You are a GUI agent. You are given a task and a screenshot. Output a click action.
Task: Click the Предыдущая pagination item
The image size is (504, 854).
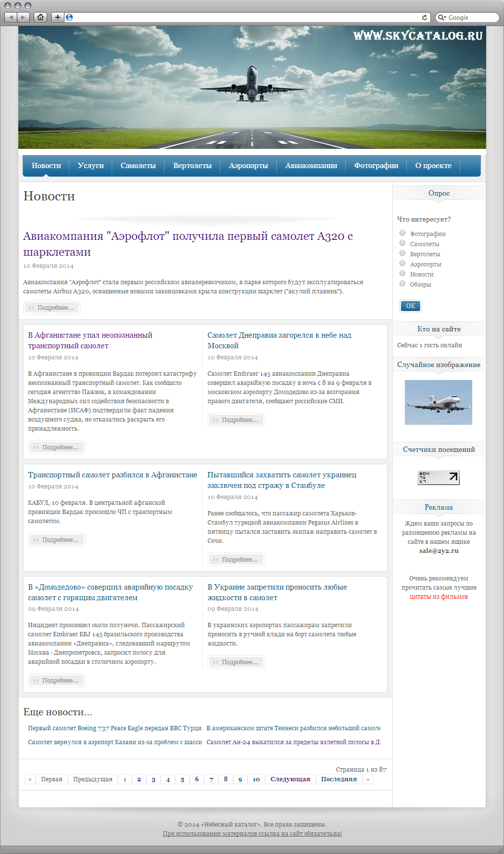[x=93, y=779]
